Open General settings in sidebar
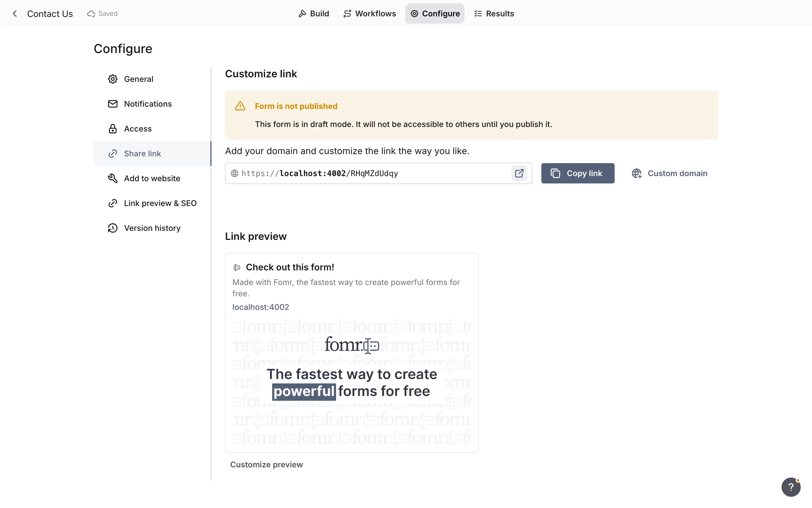The image size is (812, 508). point(152,79)
